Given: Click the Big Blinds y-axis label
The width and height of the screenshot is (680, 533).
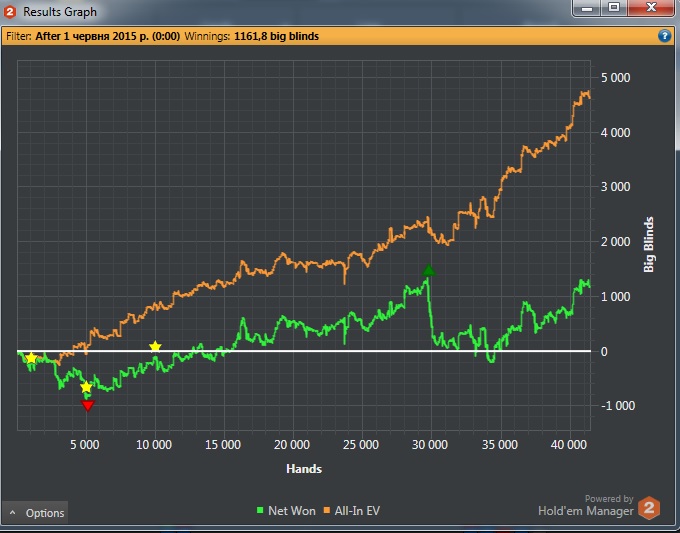Looking at the screenshot, I should [649, 244].
